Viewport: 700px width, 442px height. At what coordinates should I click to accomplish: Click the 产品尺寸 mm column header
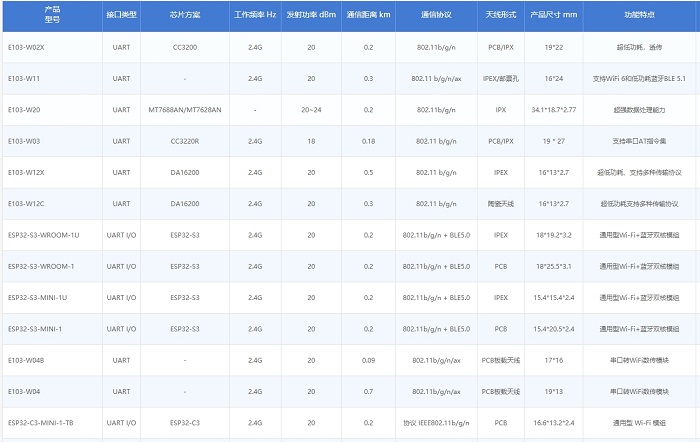(554, 15)
